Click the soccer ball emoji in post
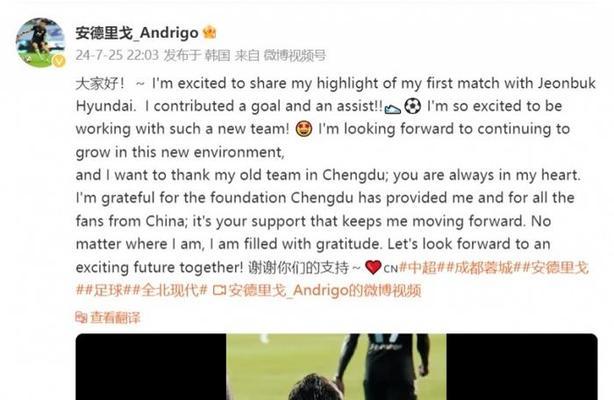 tap(412, 106)
